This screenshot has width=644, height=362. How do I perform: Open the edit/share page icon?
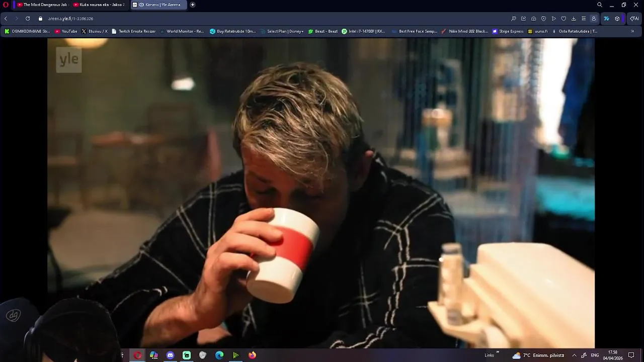[x=524, y=19]
